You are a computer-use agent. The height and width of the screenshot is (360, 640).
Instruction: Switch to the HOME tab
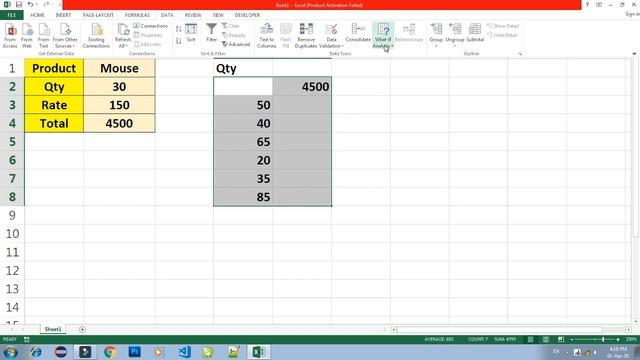click(37, 15)
